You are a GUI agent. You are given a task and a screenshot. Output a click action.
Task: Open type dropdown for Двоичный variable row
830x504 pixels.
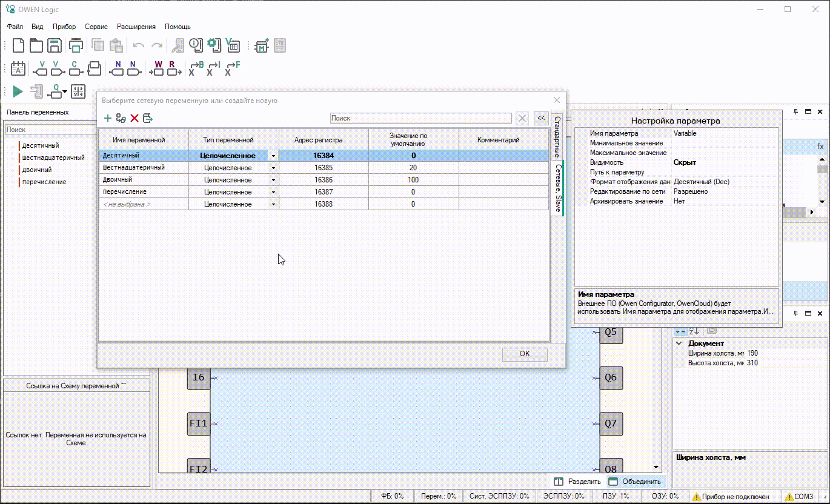273,180
